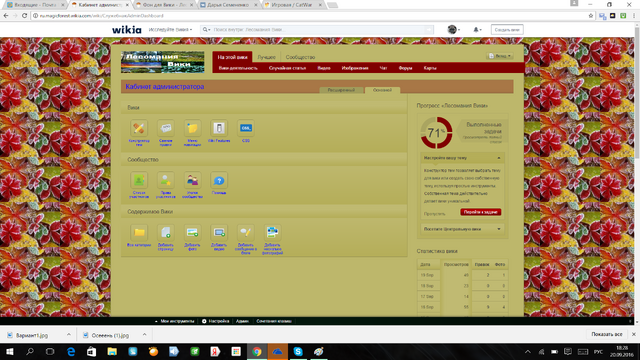Open the user rights icon with star

click(166, 180)
